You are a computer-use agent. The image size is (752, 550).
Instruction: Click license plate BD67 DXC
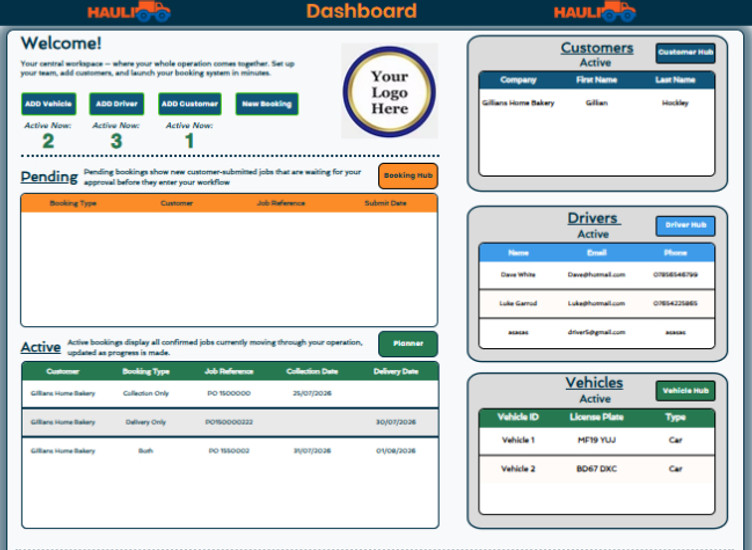coord(597,469)
